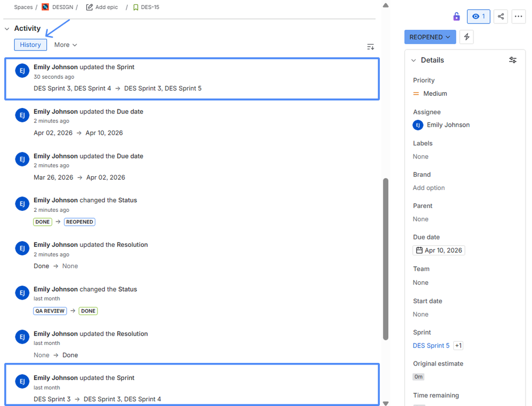This screenshot has width=532, height=406.
Task: Toggle the watch eye button
Action: pos(478,16)
